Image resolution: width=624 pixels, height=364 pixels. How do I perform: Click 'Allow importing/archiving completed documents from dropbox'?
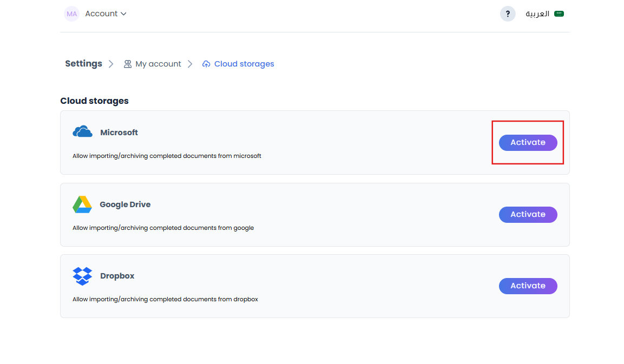tap(165, 299)
